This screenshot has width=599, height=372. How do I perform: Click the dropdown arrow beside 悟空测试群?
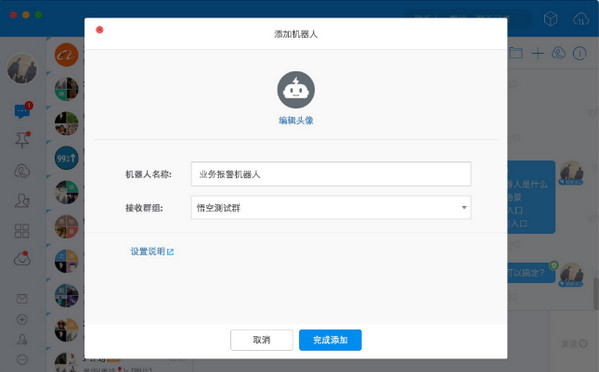[464, 207]
